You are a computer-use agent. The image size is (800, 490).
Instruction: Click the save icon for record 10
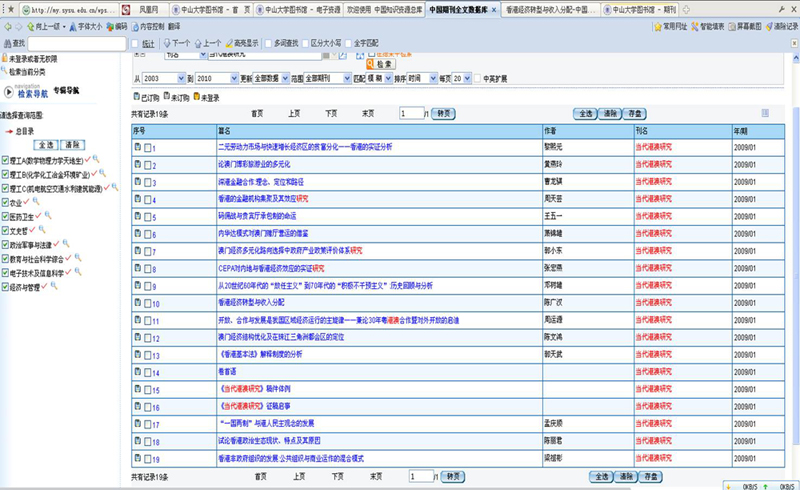[x=138, y=302]
